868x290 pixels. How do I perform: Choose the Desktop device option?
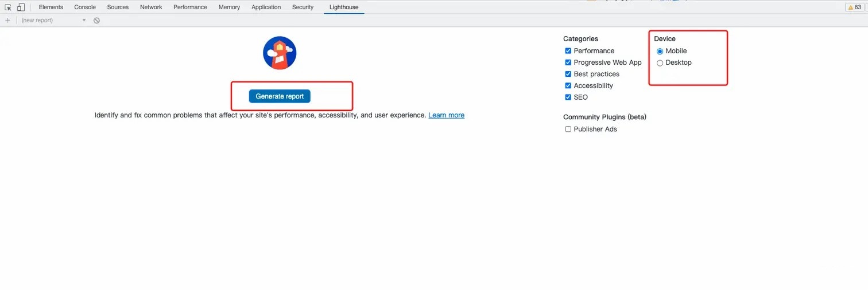point(660,63)
